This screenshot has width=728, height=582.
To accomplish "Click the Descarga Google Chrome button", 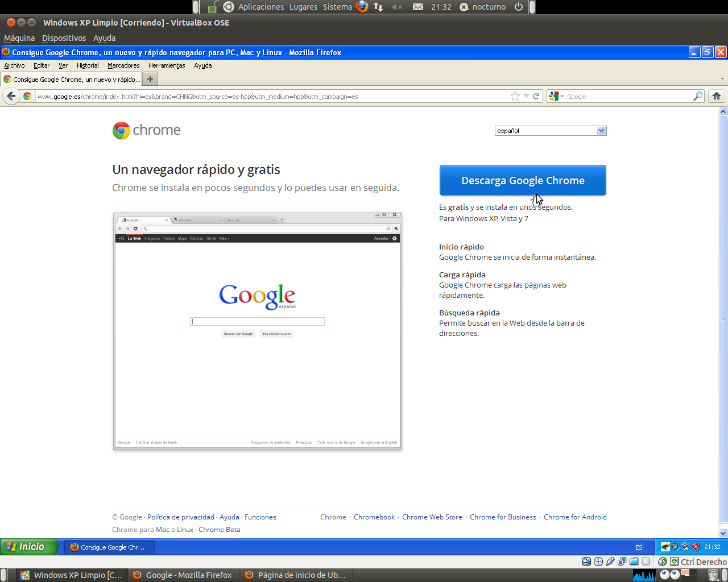I will click(523, 180).
